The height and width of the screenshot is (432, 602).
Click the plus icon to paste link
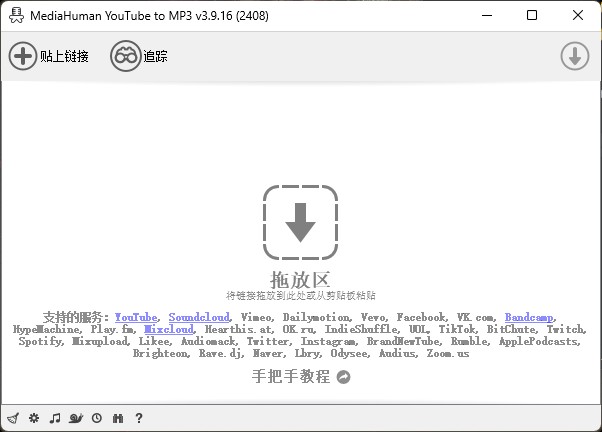23,56
